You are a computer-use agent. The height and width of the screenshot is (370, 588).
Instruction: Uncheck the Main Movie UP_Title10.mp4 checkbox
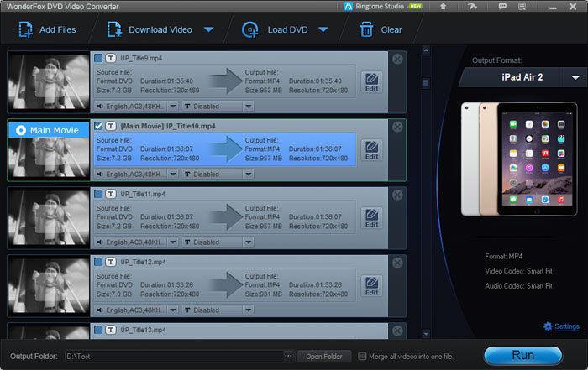[98, 126]
